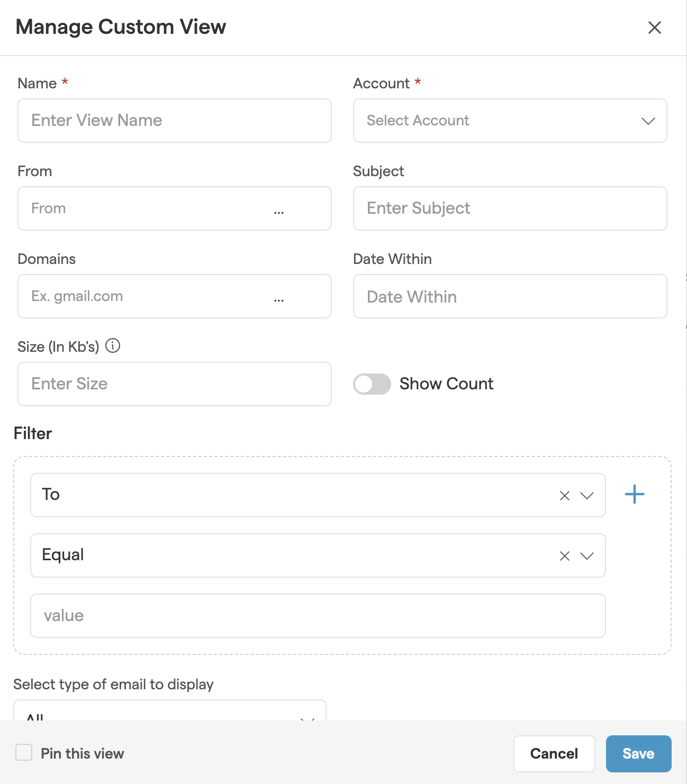Click the Size info icon
The width and height of the screenshot is (687, 784).
pos(113,346)
